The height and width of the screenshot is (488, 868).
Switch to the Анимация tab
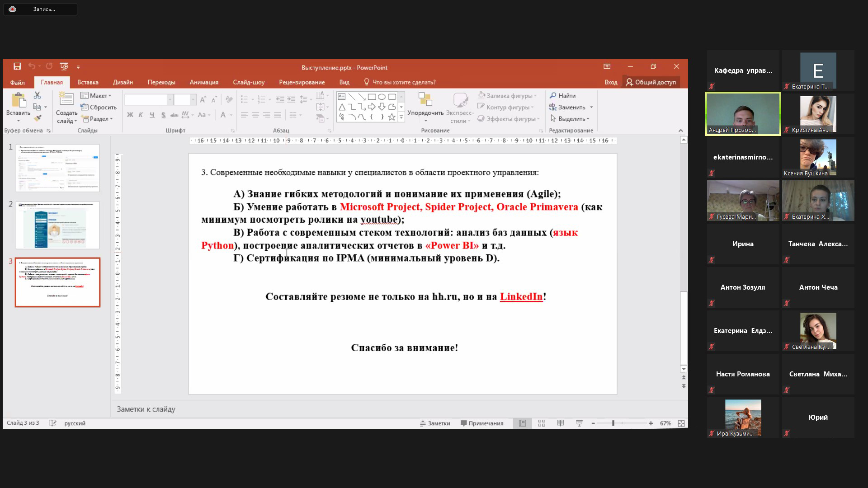tap(204, 82)
